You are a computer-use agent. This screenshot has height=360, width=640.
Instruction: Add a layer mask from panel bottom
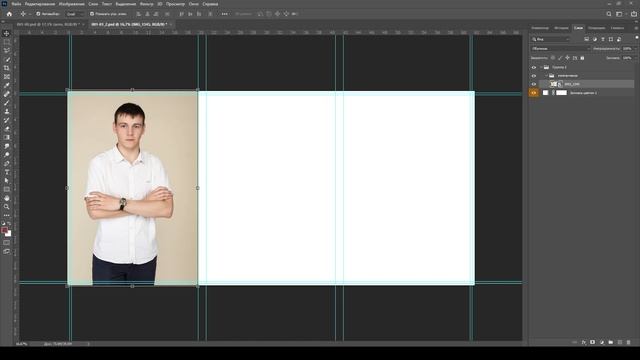tap(592, 342)
